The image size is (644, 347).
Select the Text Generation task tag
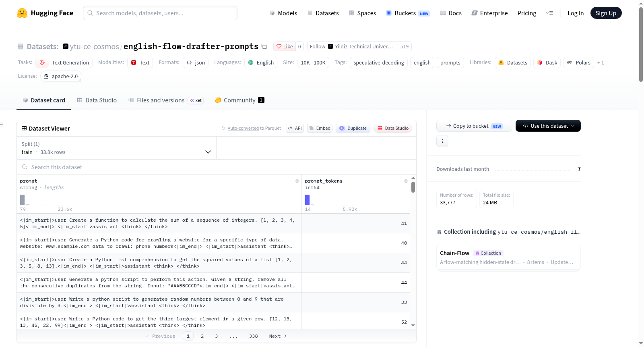pos(64,62)
